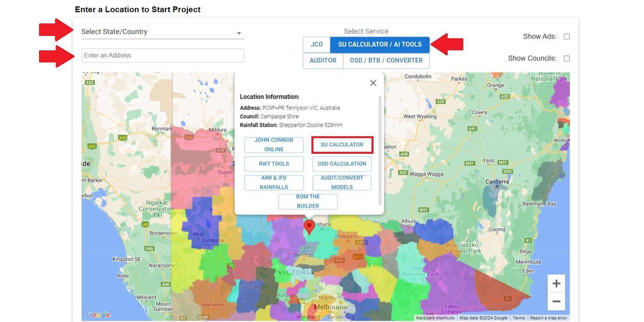Click Kosciuszko National Park label
This screenshot has height=322, width=644.
click(463, 248)
